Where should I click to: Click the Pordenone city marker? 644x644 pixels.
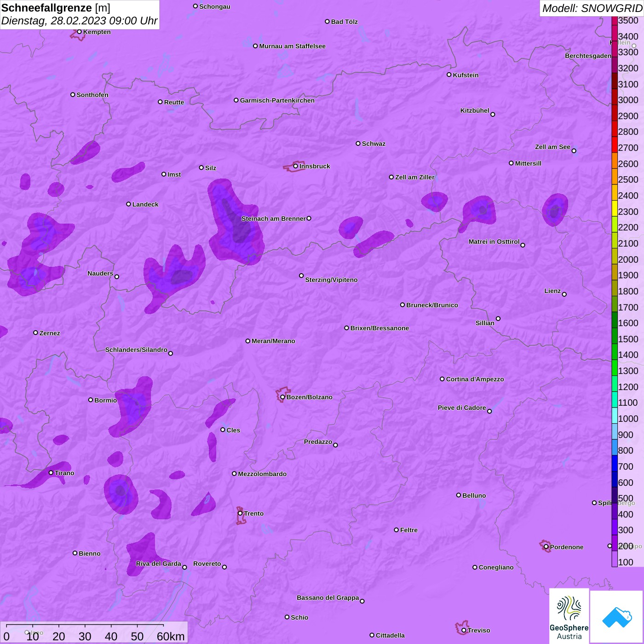[546, 547]
